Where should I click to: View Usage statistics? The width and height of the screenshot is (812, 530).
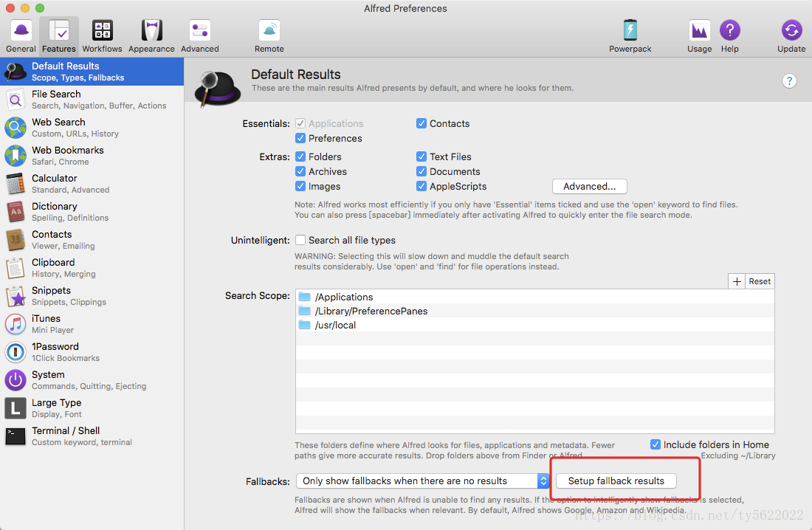coord(700,36)
